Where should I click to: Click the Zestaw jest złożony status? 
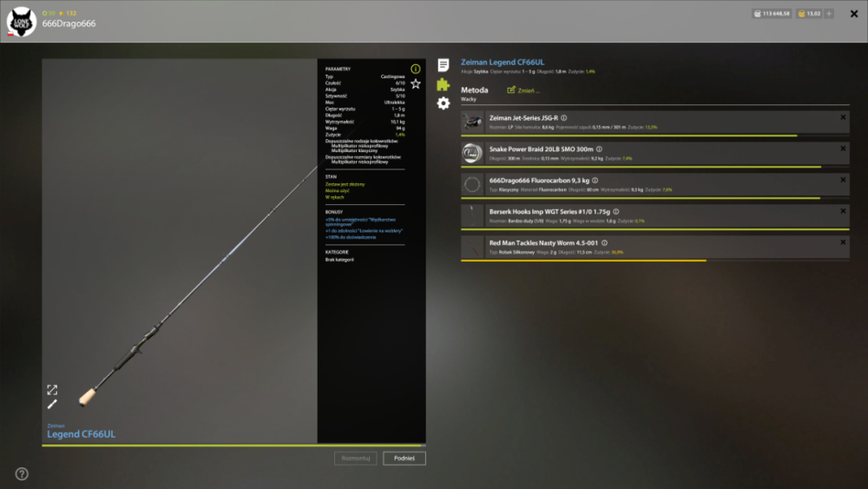pos(345,184)
